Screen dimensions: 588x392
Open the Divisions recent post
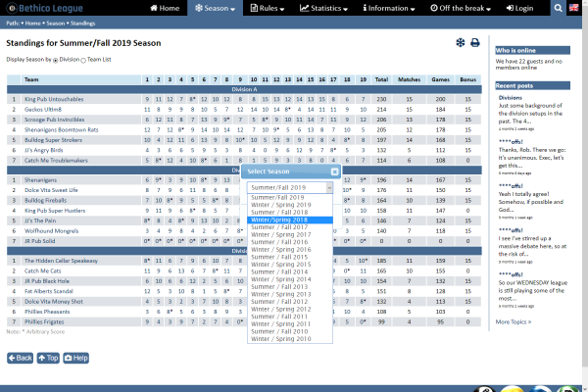click(511, 98)
